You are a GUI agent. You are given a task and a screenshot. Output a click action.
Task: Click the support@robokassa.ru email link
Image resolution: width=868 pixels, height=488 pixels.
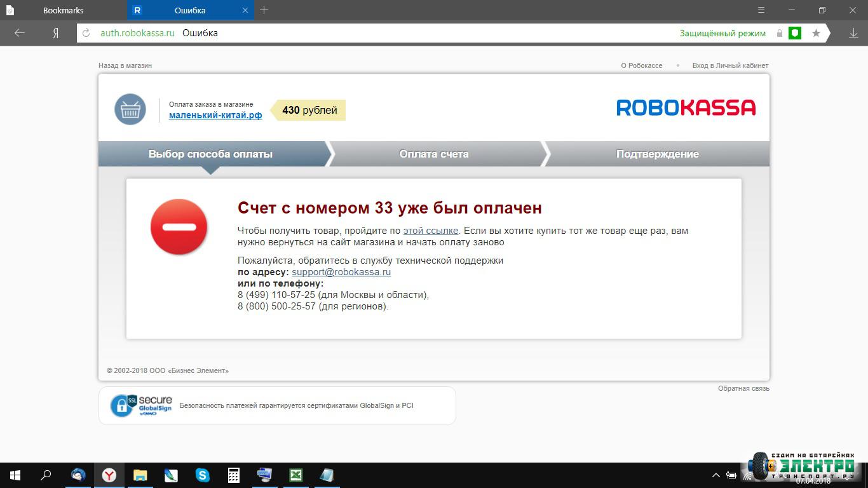point(341,272)
